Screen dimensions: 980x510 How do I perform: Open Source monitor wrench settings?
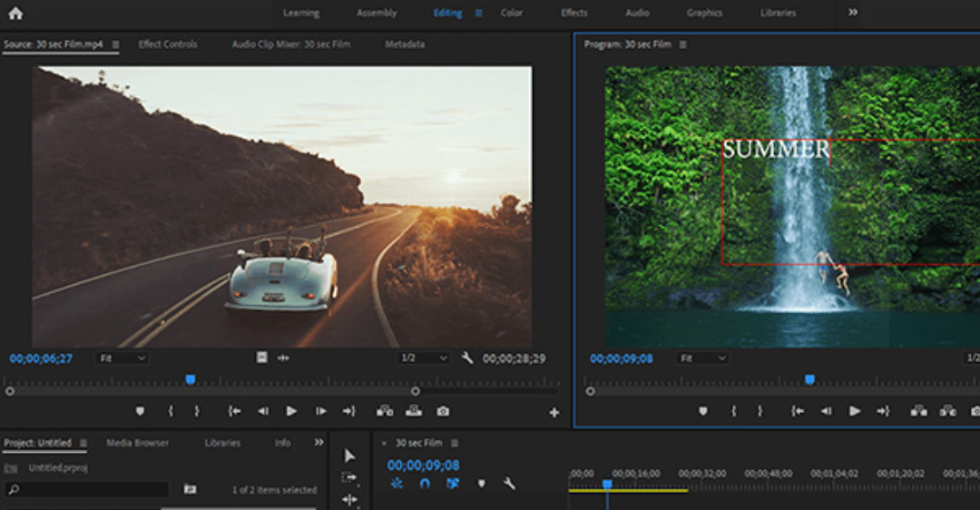click(467, 358)
